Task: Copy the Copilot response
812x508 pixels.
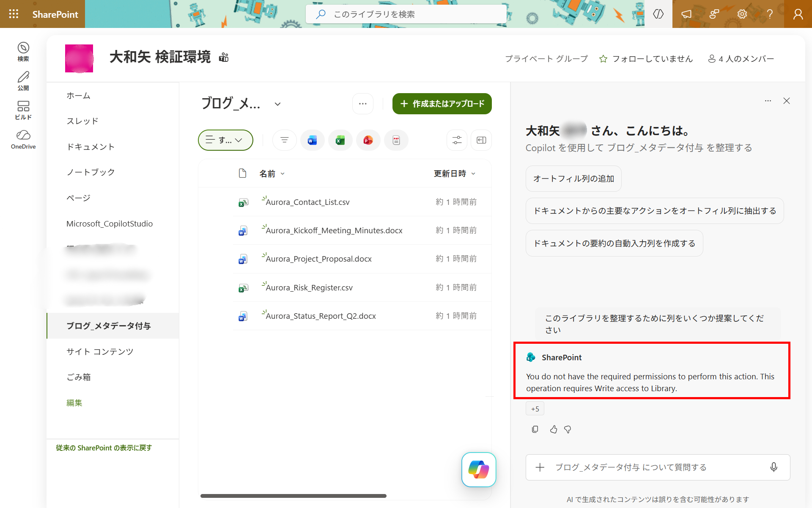Action: [x=535, y=429]
